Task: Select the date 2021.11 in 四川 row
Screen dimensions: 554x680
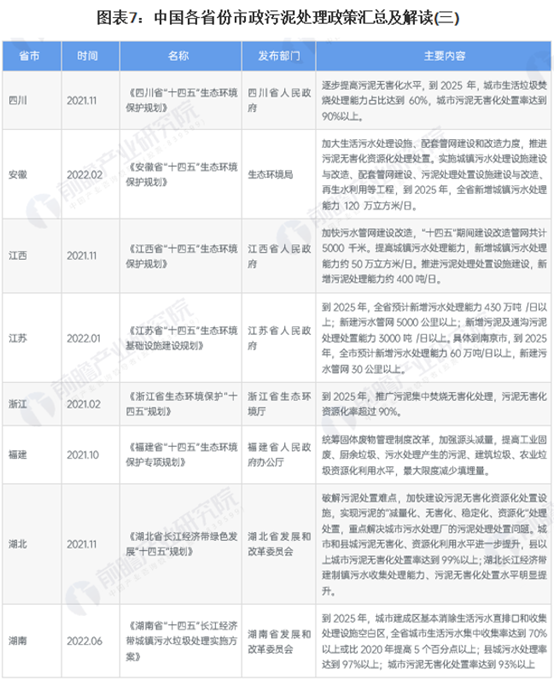Action: [x=82, y=101]
